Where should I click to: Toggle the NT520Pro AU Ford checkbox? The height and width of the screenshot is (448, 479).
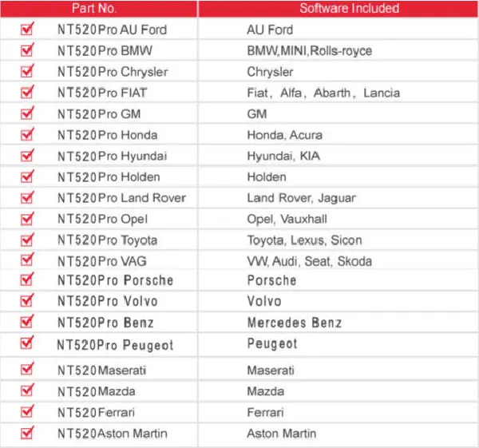point(27,30)
